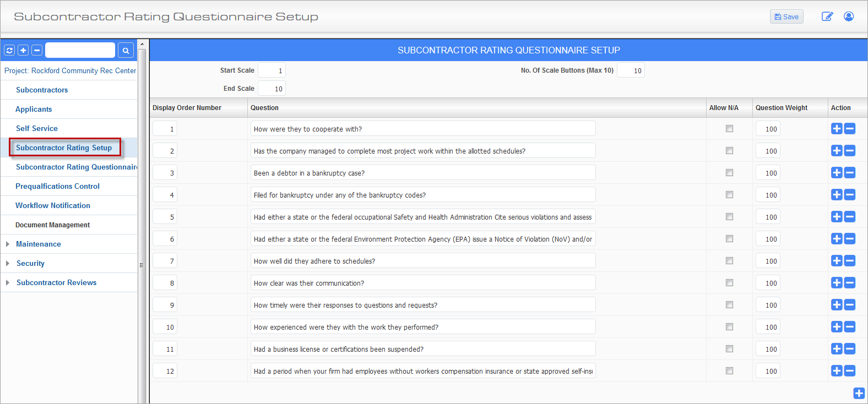
Task: Check Allow N/A for question 10
Action: click(x=729, y=327)
